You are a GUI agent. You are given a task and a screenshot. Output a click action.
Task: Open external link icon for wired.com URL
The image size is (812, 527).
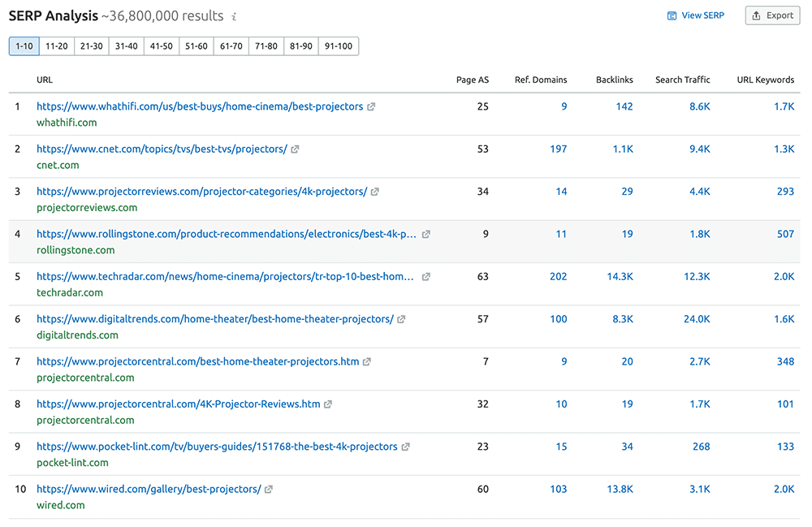269,489
